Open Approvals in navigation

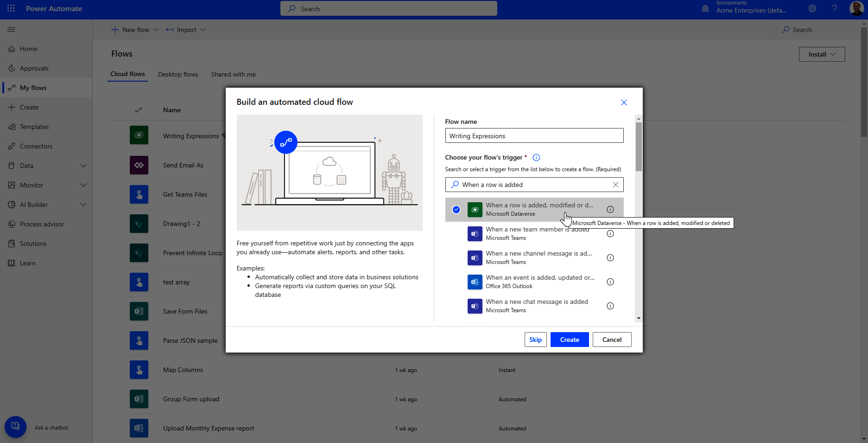pos(46,68)
